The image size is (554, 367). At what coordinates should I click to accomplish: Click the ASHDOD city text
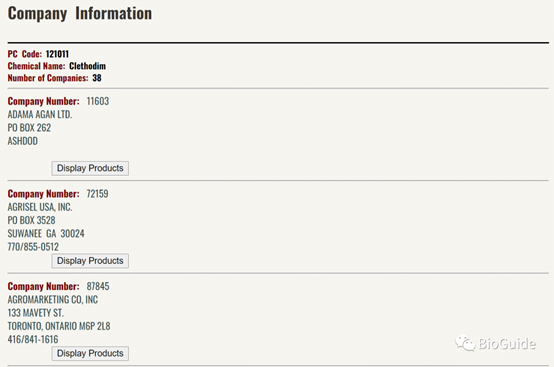[23, 141]
